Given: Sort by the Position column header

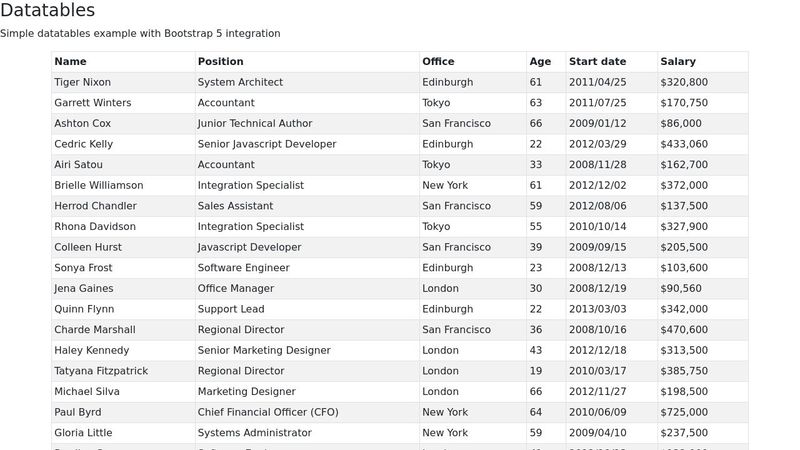Looking at the screenshot, I should coord(307,62).
